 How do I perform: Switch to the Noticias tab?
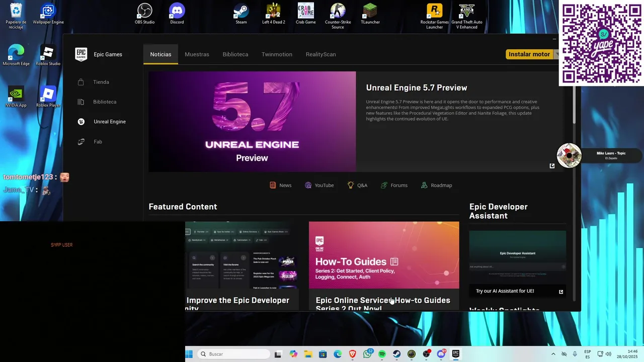coord(160,54)
